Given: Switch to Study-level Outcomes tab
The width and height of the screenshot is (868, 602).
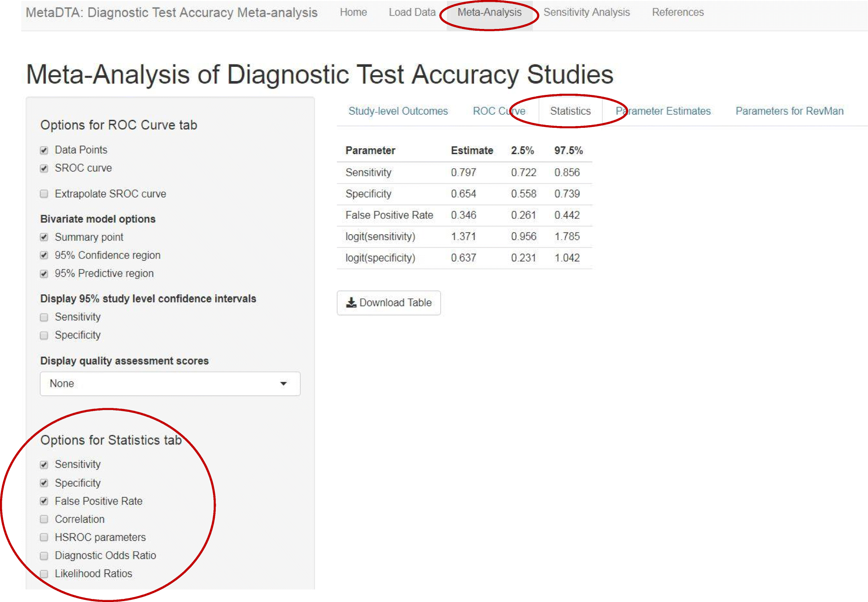Looking at the screenshot, I should coord(398,111).
